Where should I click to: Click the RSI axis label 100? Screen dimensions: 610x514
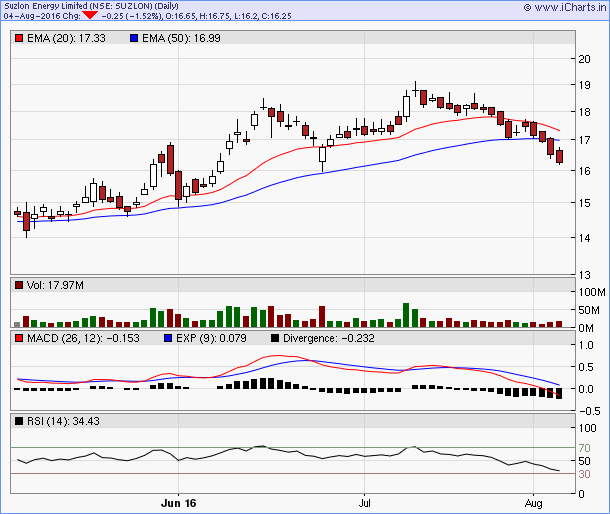[587, 428]
